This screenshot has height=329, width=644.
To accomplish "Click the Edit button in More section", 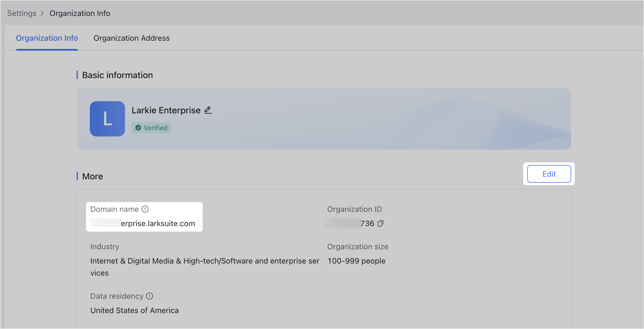I will tap(549, 174).
